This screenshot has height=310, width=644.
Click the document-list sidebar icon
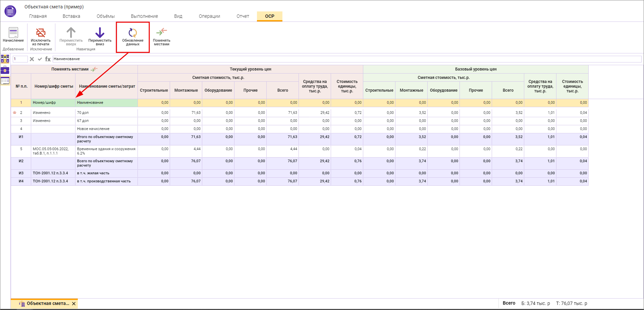pos(5,81)
